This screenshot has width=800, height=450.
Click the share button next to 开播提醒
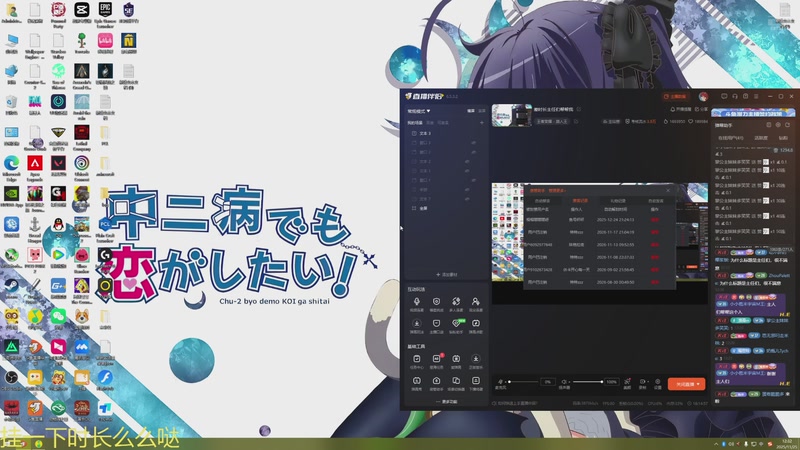pos(702,109)
